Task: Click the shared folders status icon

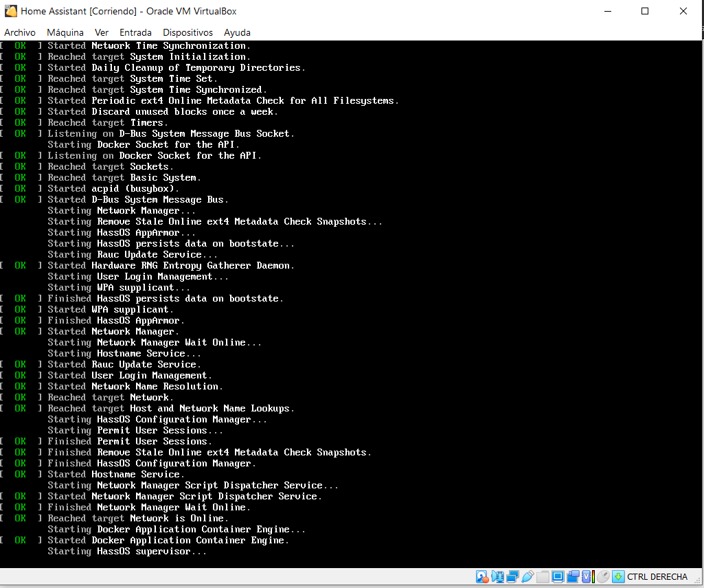Action: (x=543, y=577)
